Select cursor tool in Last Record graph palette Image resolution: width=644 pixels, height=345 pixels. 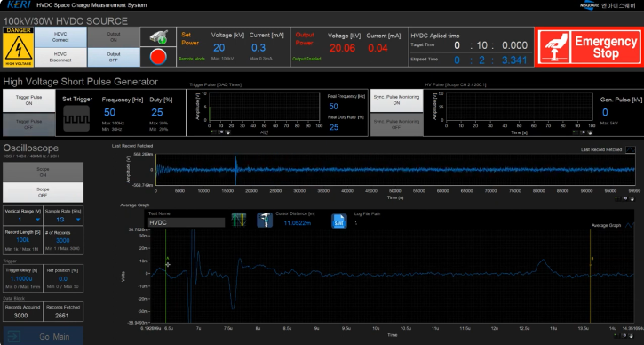point(617,198)
